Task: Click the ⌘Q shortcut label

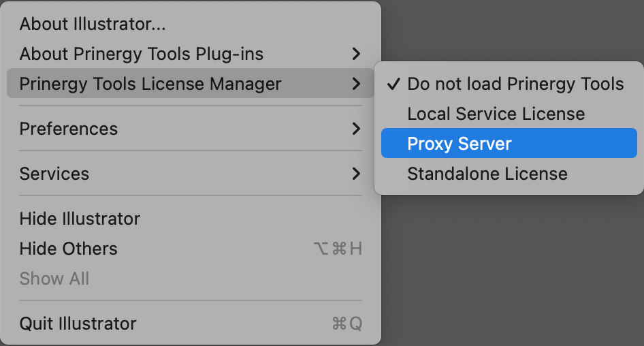Action: coord(347,324)
